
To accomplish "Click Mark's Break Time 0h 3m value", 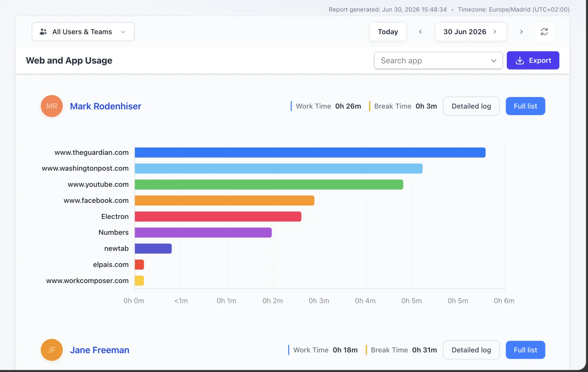I will 426,106.
